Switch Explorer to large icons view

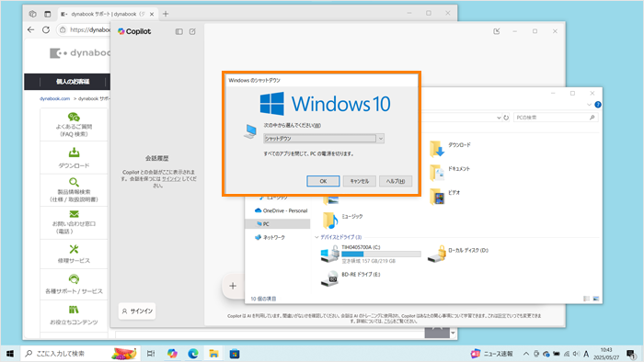pyautogui.click(x=596, y=299)
